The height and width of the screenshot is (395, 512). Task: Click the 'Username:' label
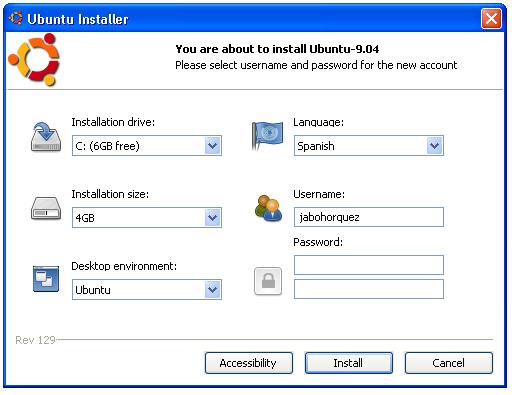click(x=319, y=194)
